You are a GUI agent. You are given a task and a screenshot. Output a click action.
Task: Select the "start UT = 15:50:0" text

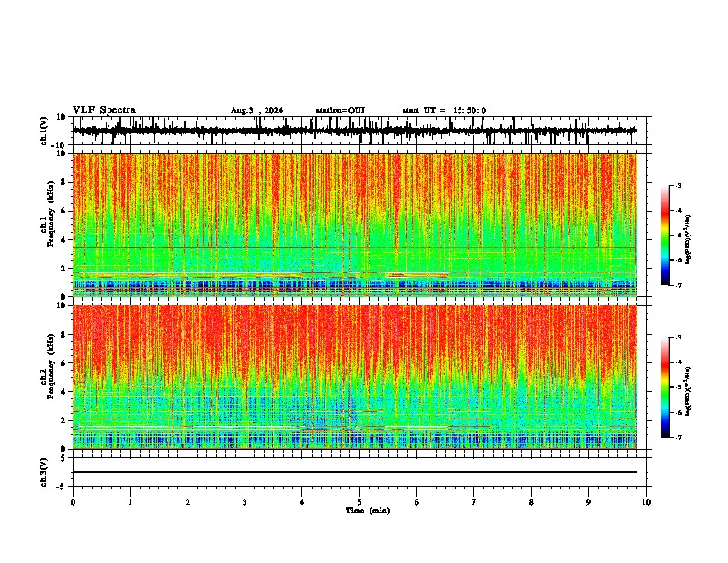[x=444, y=110]
